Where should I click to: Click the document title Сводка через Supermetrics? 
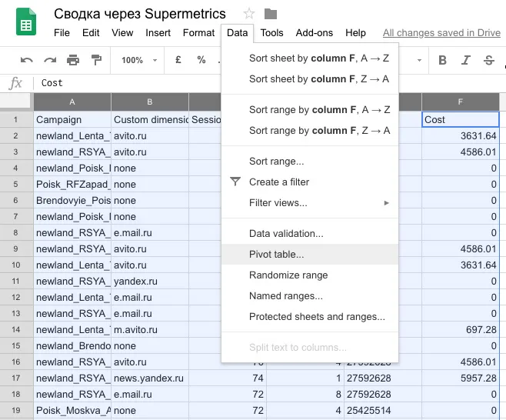tap(140, 14)
